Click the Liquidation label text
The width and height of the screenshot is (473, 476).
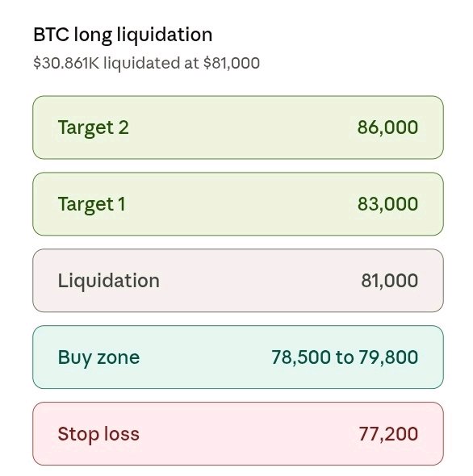pyautogui.click(x=108, y=281)
